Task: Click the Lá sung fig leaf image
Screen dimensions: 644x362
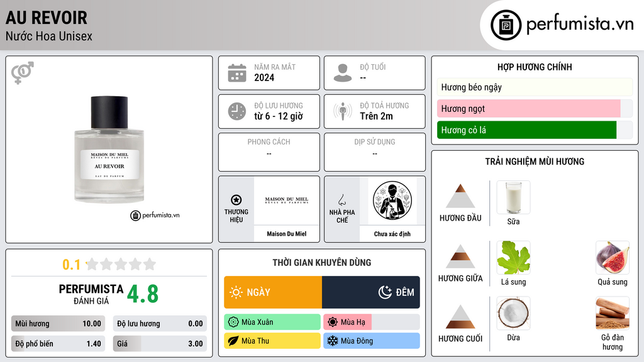Action: click(513, 258)
